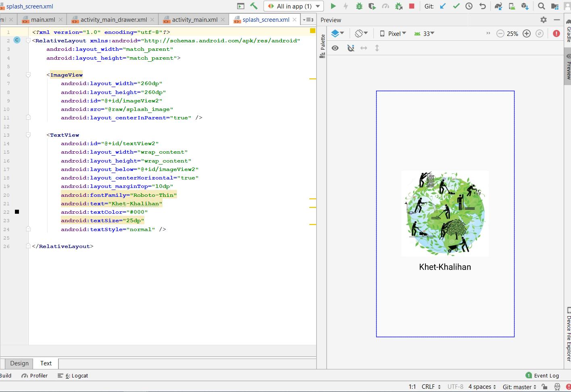
Task: Toggle the eye view options in Preview
Action: (335, 48)
